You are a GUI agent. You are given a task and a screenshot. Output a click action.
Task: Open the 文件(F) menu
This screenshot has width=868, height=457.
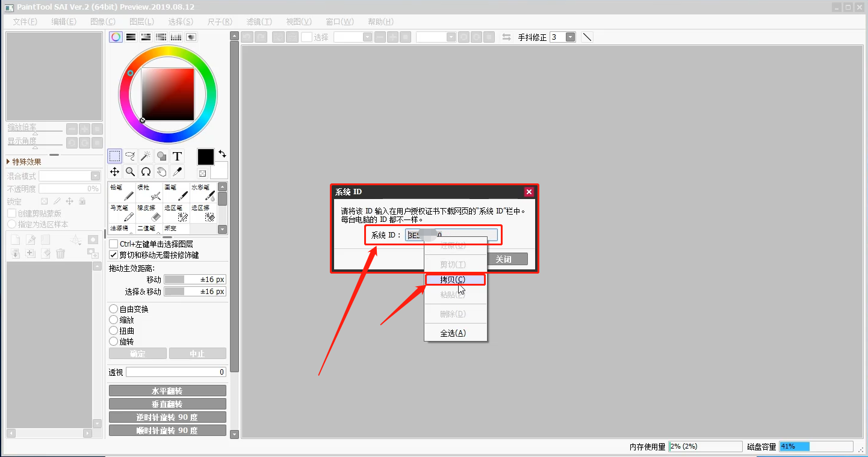pyautogui.click(x=25, y=22)
